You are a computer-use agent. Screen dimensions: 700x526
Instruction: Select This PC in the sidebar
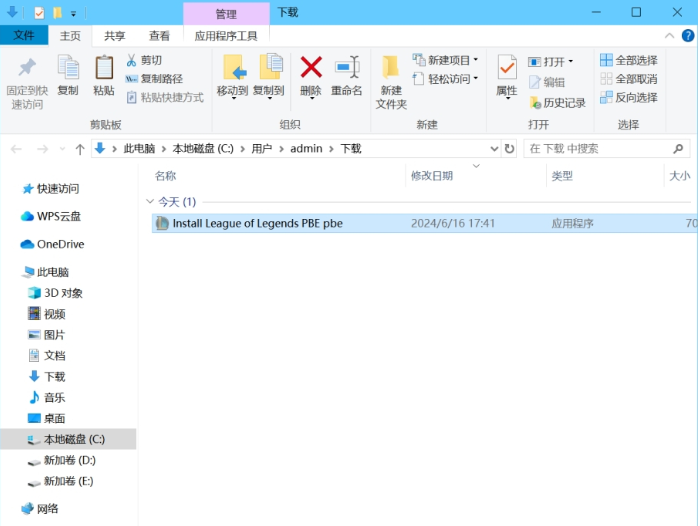point(46,272)
